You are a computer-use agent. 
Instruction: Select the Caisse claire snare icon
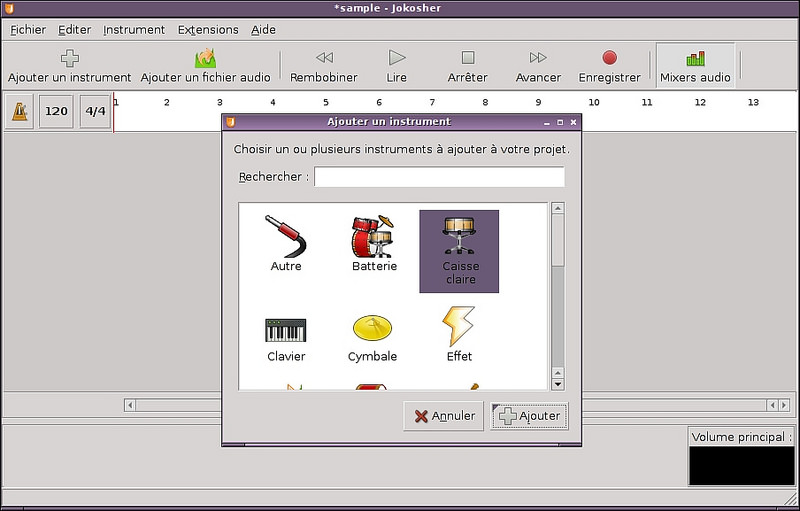459,237
